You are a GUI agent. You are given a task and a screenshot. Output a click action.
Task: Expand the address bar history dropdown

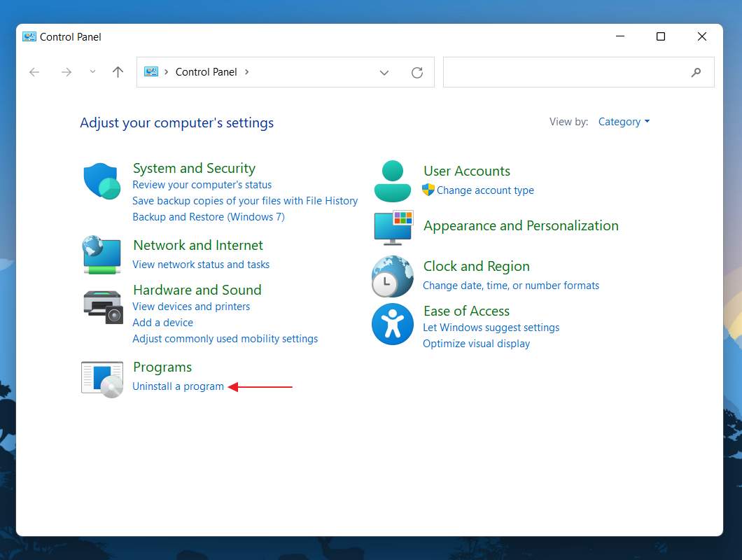(x=384, y=72)
